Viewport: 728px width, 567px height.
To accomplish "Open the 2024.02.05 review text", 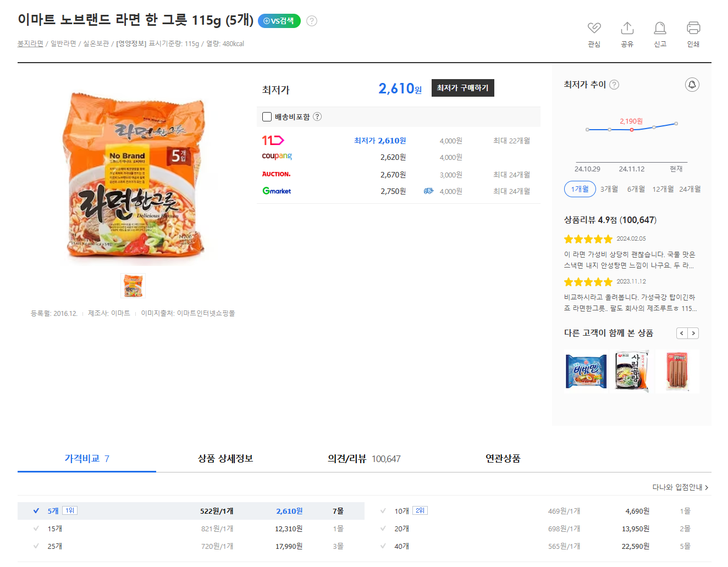I will click(x=630, y=260).
